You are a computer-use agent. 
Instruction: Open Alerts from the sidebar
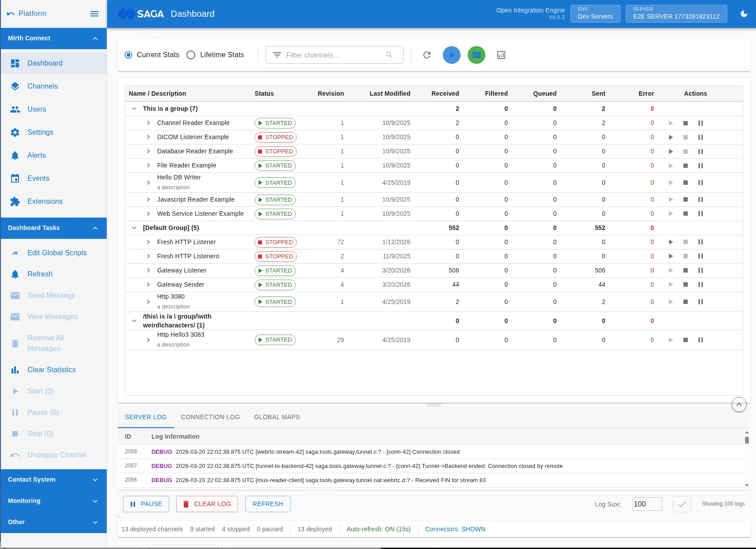(36, 155)
